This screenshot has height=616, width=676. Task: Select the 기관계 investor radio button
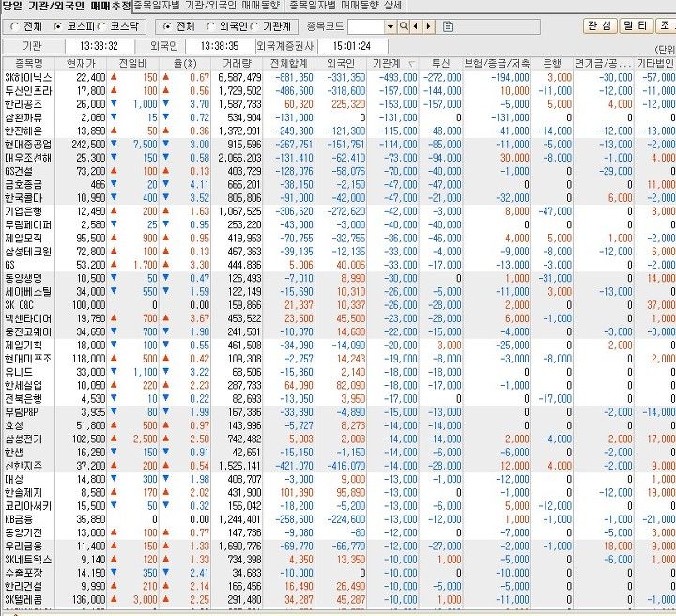pos(253,26)
